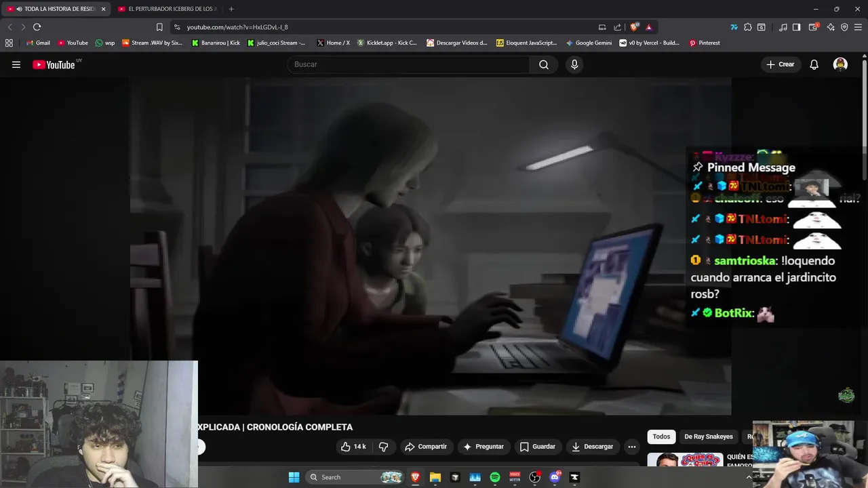Open the media control music note icon
This screenshot has width=868, height=488.
783,27
